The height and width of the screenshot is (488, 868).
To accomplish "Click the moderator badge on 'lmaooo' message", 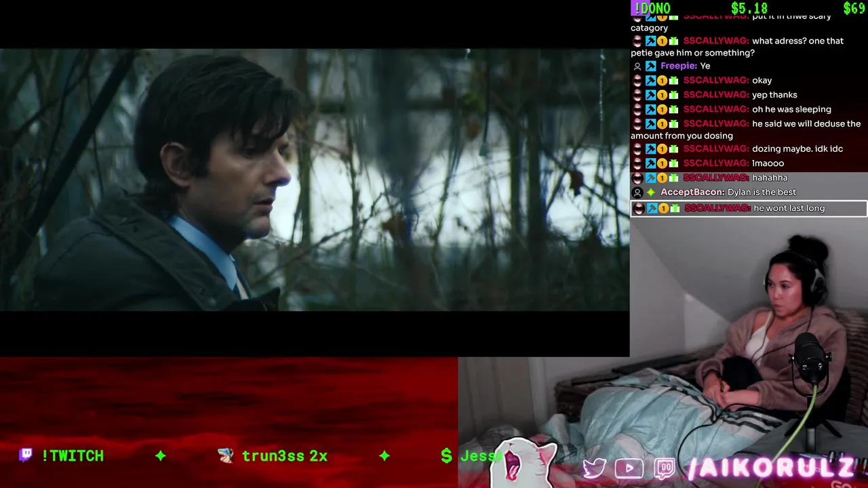I will tap(650, 163).
